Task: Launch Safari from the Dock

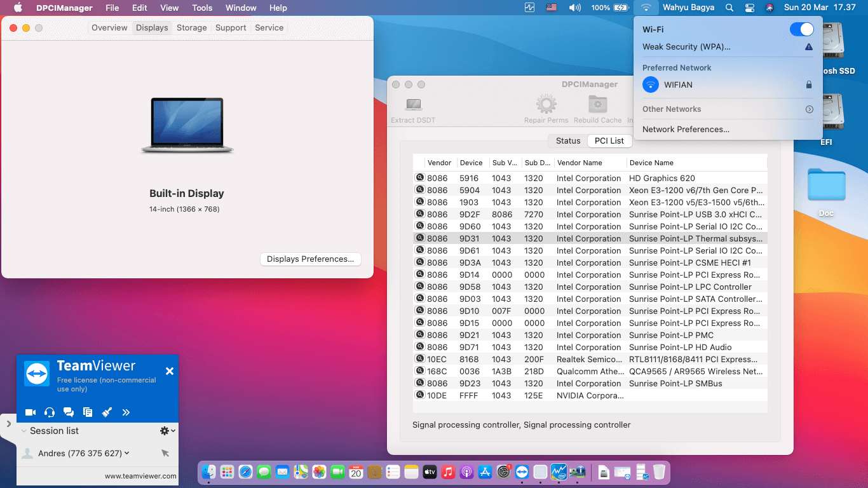Action: pos(246,471)
